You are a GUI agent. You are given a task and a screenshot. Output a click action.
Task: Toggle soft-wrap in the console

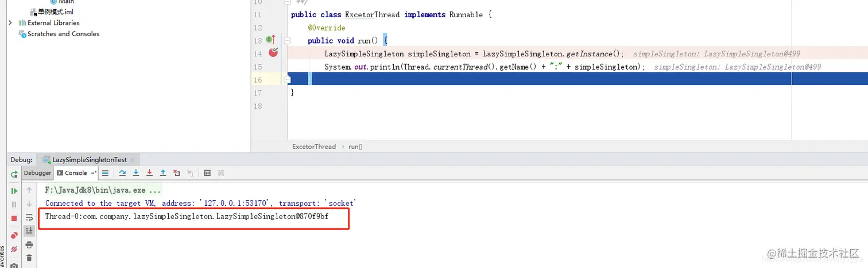[x=29, y=218]
